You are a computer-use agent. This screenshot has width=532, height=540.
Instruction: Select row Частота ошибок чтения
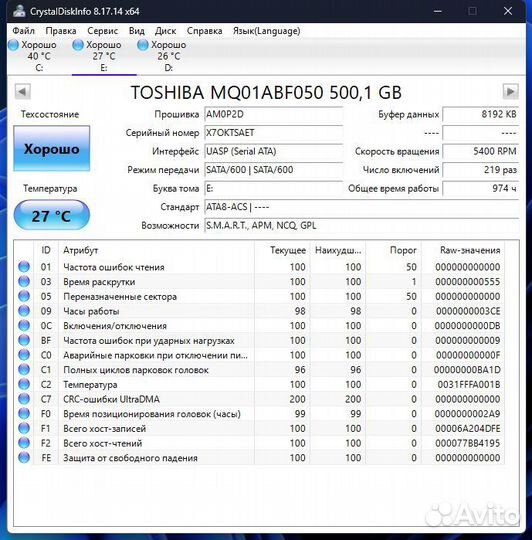pos(259,267)
